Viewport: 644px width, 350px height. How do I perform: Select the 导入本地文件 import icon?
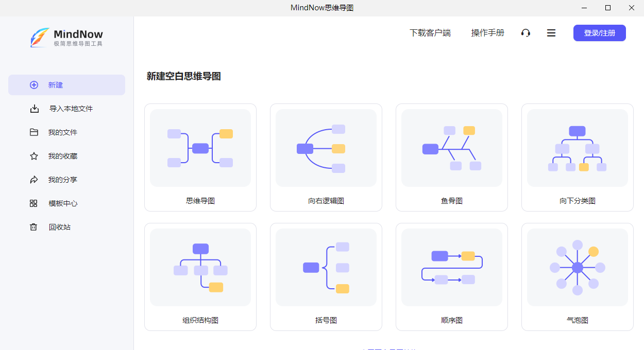(x=34, y=108)
